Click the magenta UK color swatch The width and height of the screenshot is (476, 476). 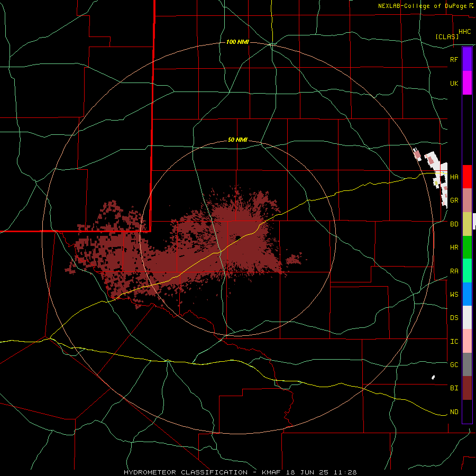(467, 83)
